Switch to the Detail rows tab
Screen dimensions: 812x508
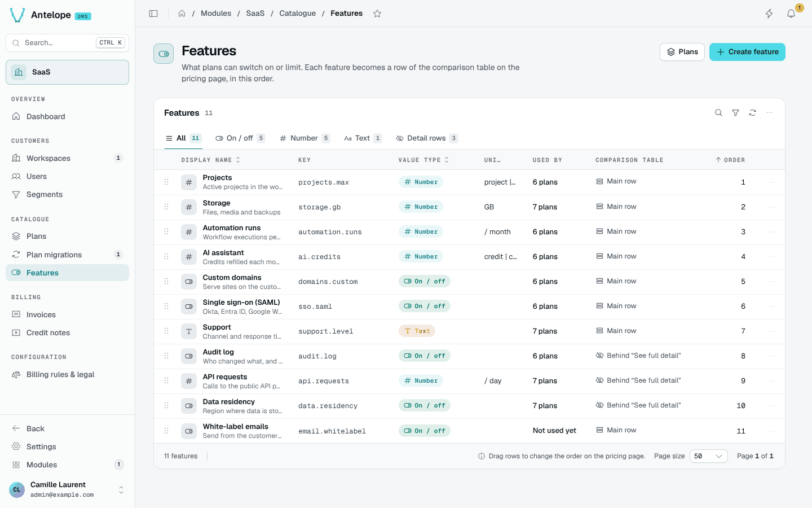[427, 138]
